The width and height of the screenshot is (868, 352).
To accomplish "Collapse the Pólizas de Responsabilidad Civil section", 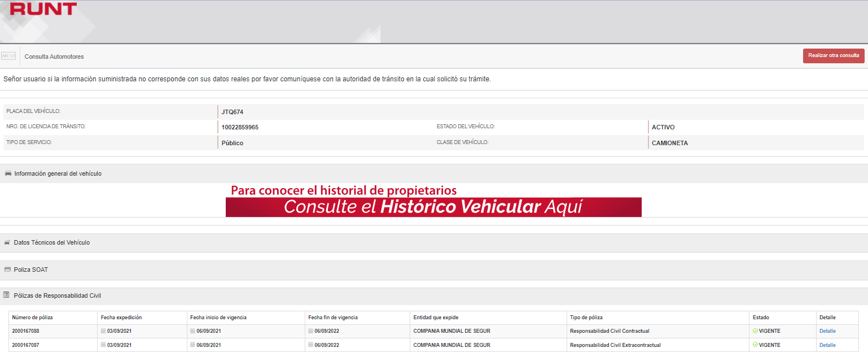I will [x=57, y=295].
